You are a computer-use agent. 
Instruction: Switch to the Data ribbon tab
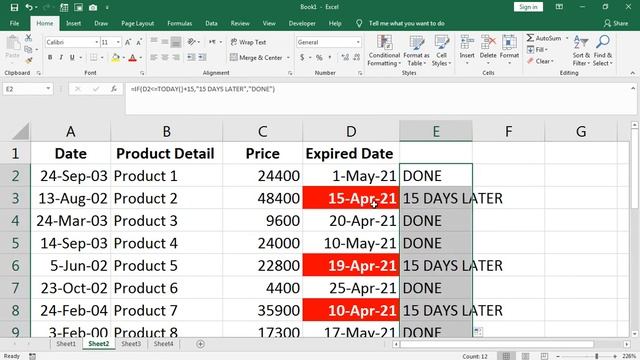[211, 23]
